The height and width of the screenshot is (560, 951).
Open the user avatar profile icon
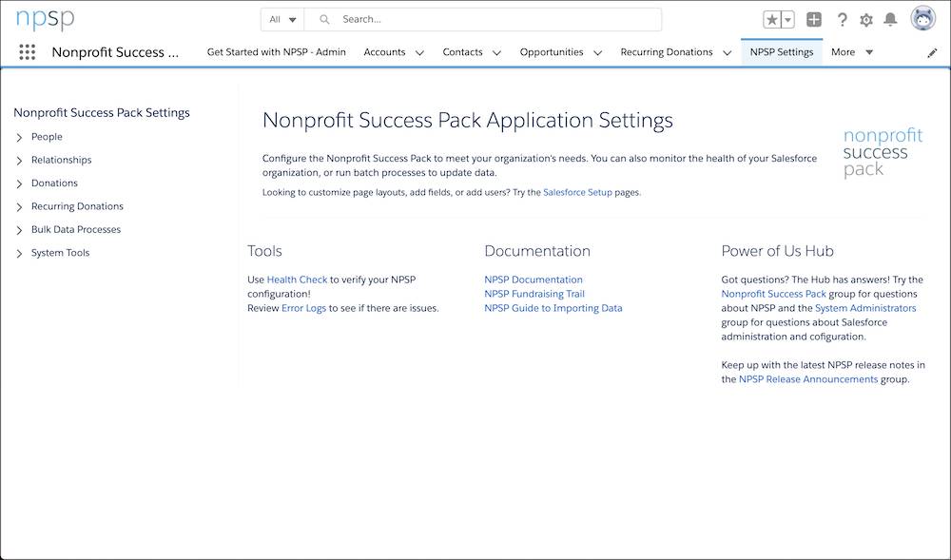point(921,16)
